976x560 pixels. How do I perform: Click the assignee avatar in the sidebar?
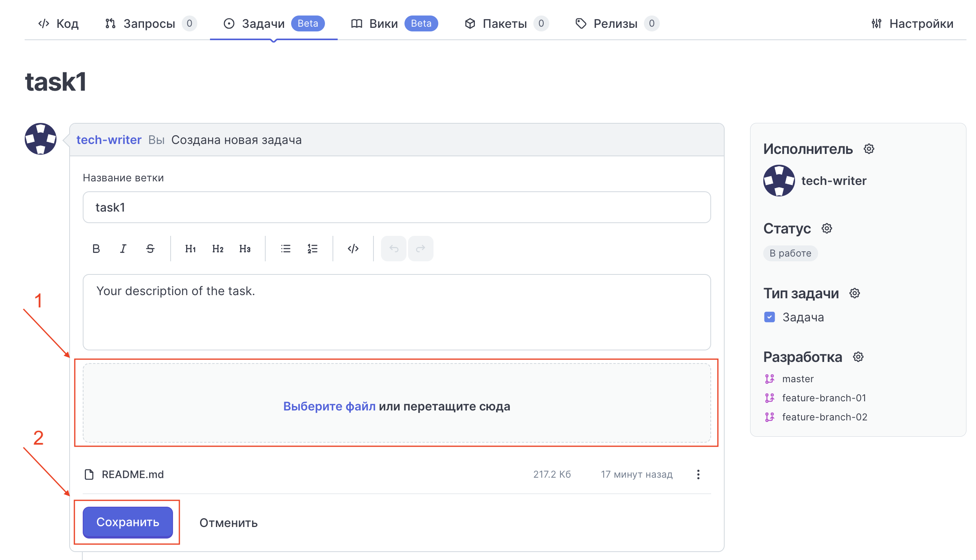click(x=779, y=181)
